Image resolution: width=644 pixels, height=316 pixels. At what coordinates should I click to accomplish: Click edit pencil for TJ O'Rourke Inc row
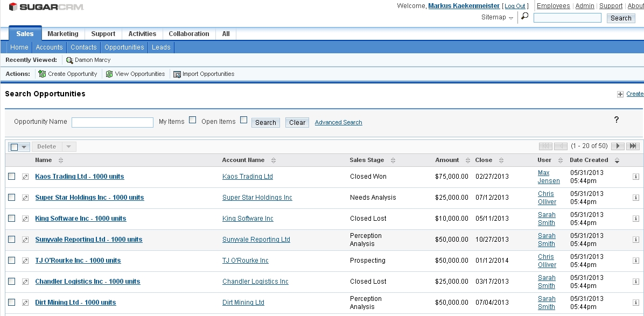coord(25,260)
